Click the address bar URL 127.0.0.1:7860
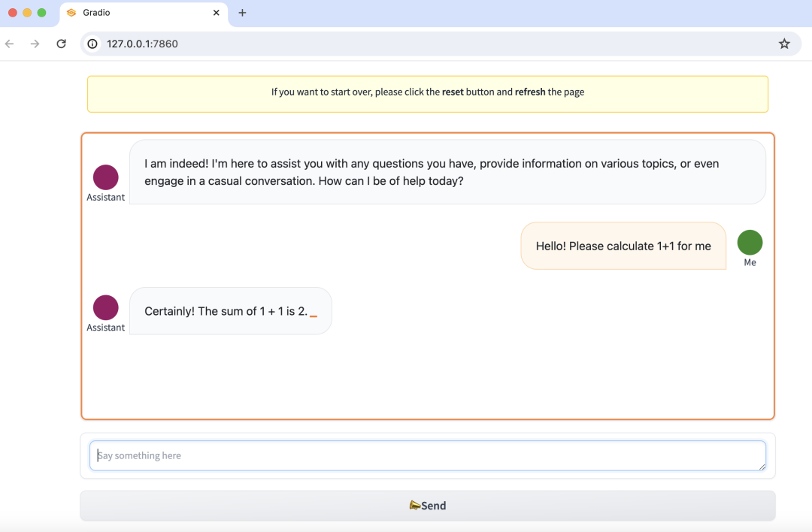This screenshot has width=812, height=532. tap(142, 44)
